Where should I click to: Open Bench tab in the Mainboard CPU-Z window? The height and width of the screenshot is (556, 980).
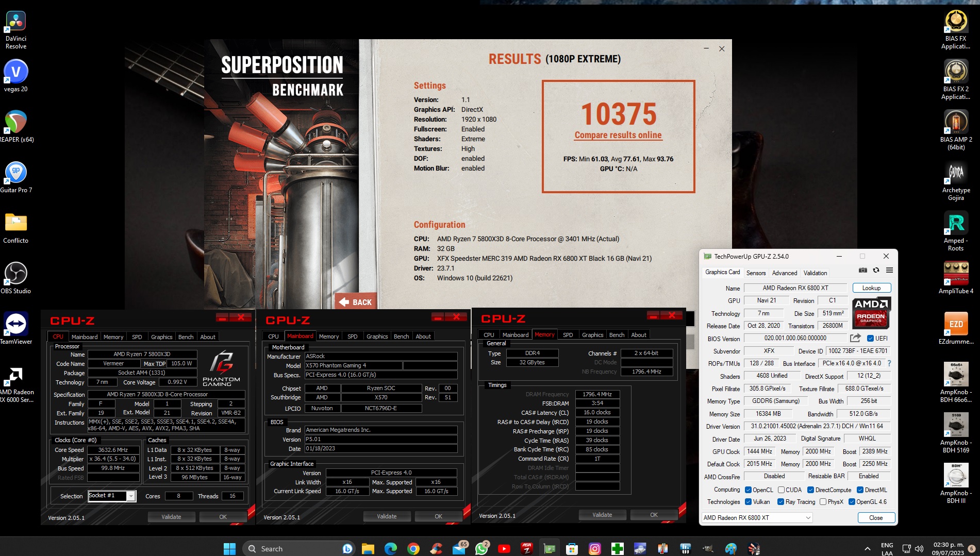[x=401, y=336]
